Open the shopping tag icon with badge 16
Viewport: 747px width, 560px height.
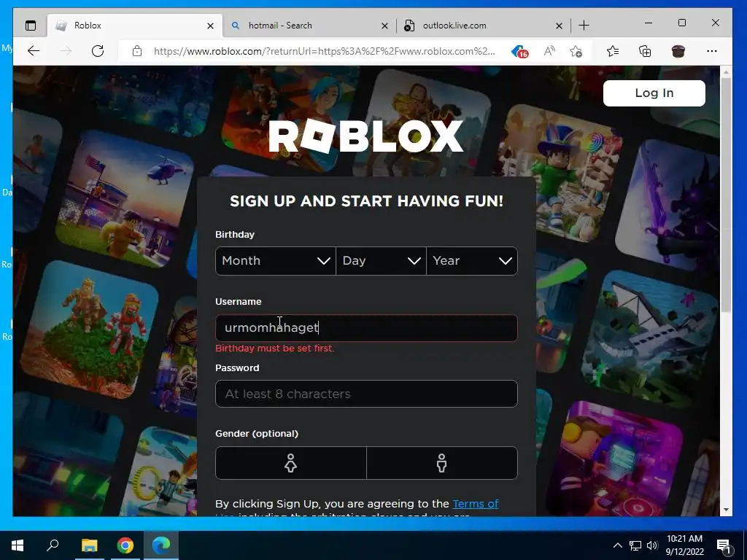[519, 52]
